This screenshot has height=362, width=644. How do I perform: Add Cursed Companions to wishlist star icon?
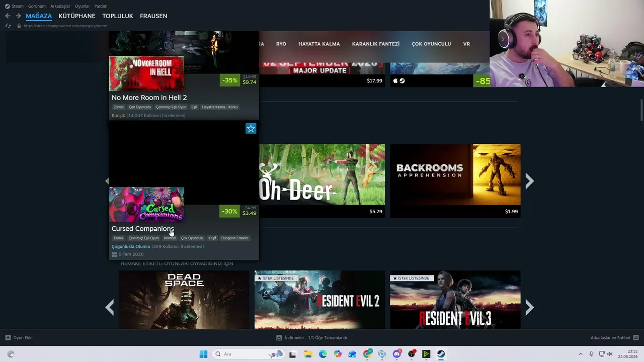click(x=251, y=129)
